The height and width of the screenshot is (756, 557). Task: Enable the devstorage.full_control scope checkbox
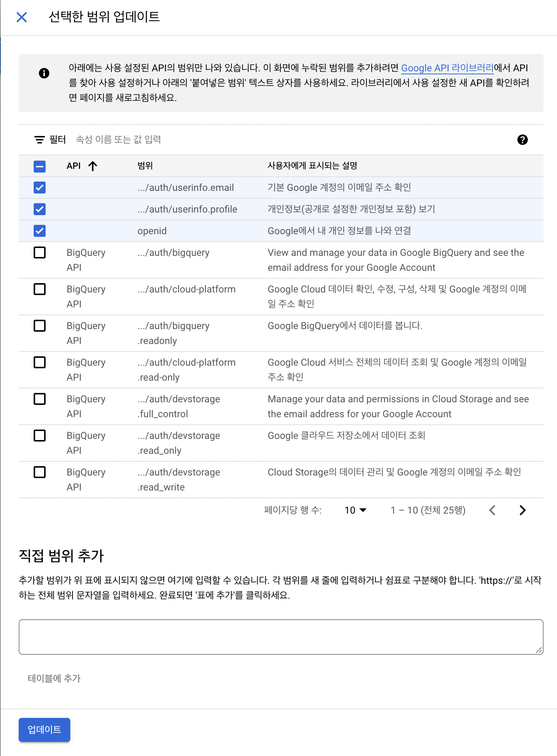(40, 399)
